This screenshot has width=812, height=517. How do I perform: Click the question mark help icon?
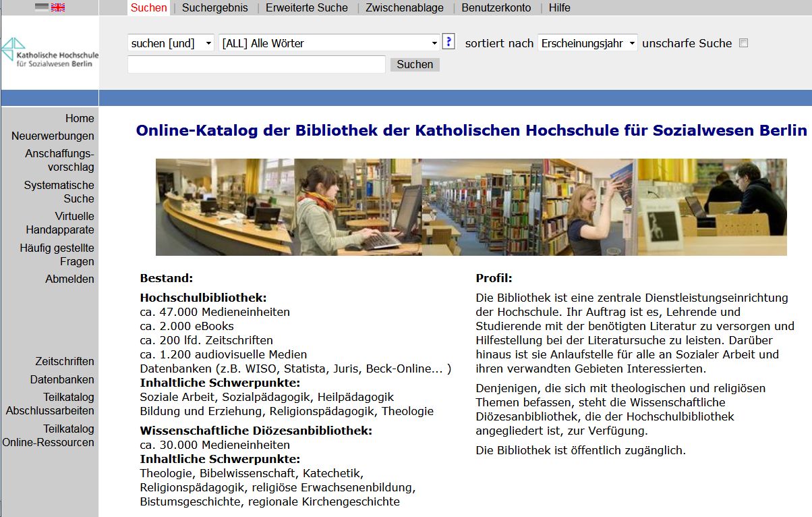coord(448,42)
